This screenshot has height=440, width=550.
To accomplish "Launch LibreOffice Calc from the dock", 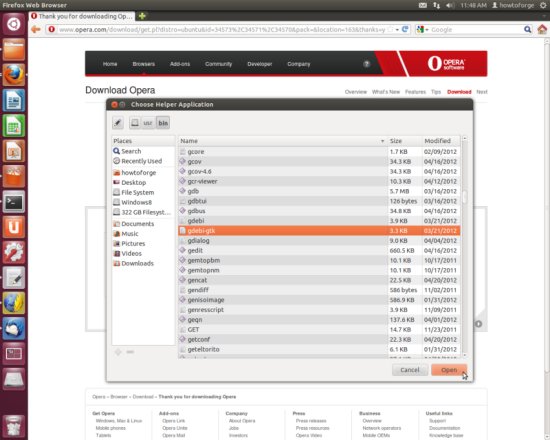I will (14, 126).
